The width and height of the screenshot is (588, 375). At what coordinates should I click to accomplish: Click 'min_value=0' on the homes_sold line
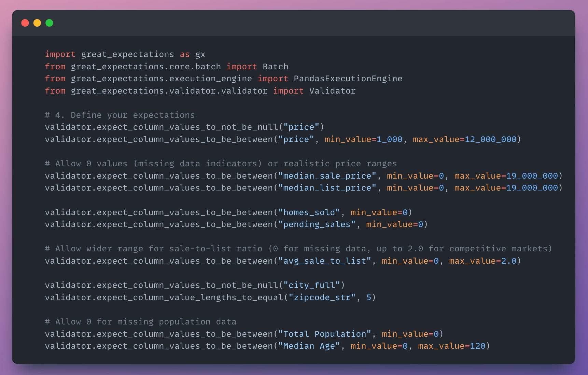tap(379, 212)
